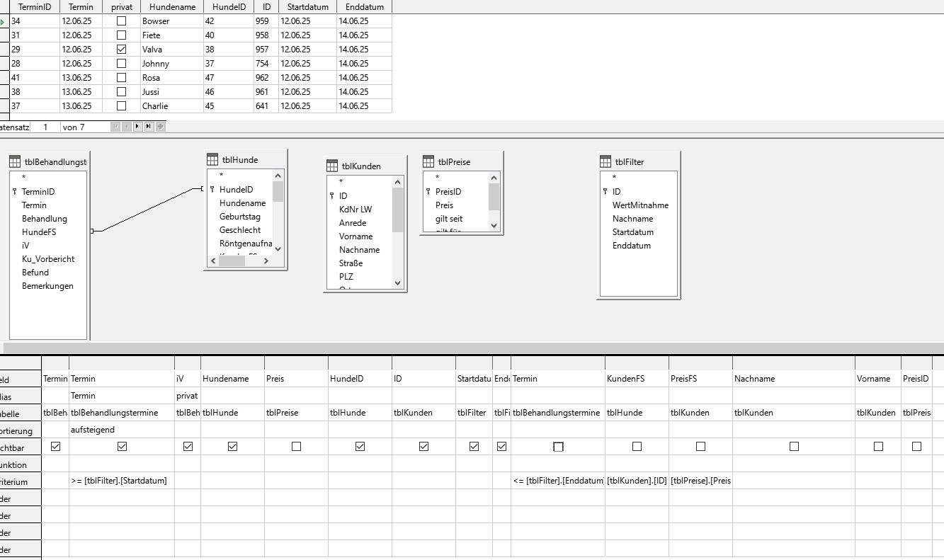Screen dimensions: 944x560
Task: Go to next record in navigation bar
Action: pyautogui.click(x=137, y=127)
